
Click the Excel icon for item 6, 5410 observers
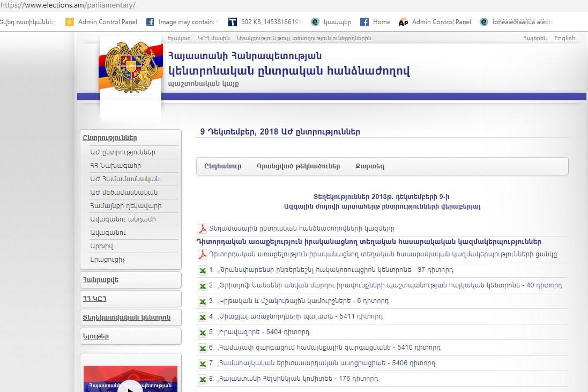point(203,348)
